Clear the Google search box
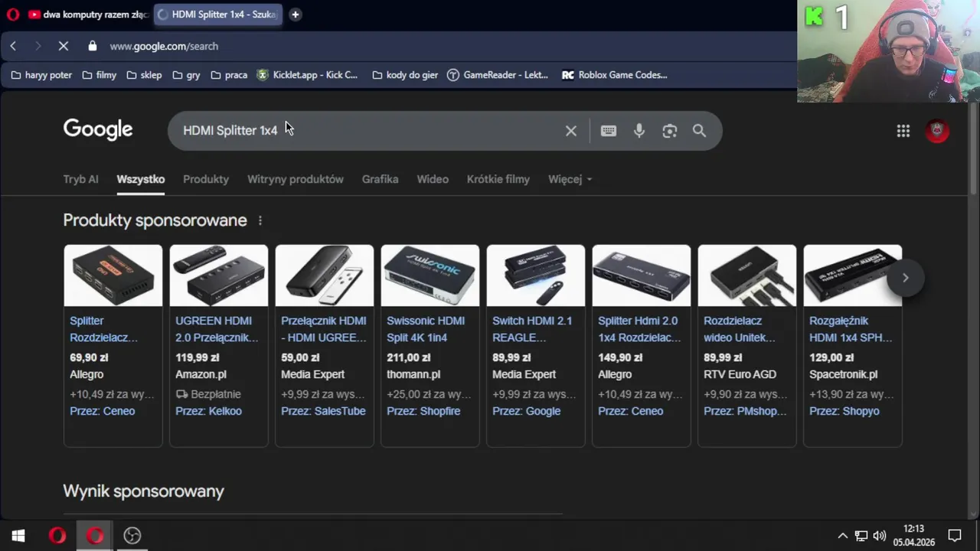The image size is (980, 551). 571,131
